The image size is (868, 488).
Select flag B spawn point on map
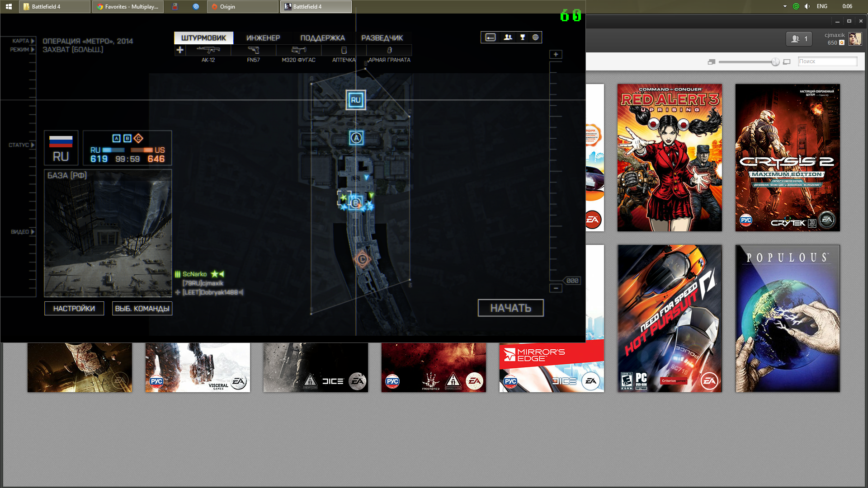[355, 202]
